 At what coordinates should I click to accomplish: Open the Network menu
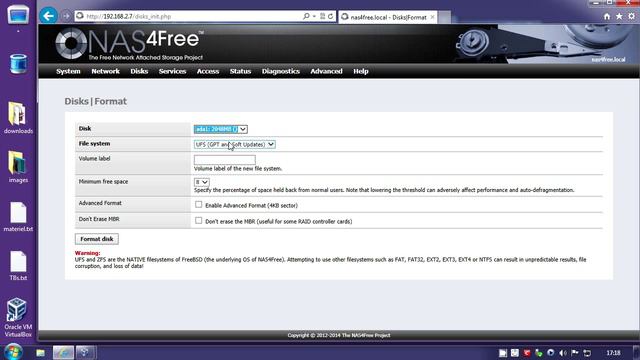pos(105,71)
